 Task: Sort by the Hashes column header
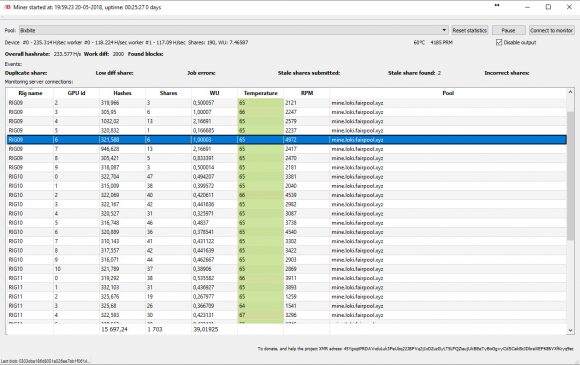[x=122, y=93]
